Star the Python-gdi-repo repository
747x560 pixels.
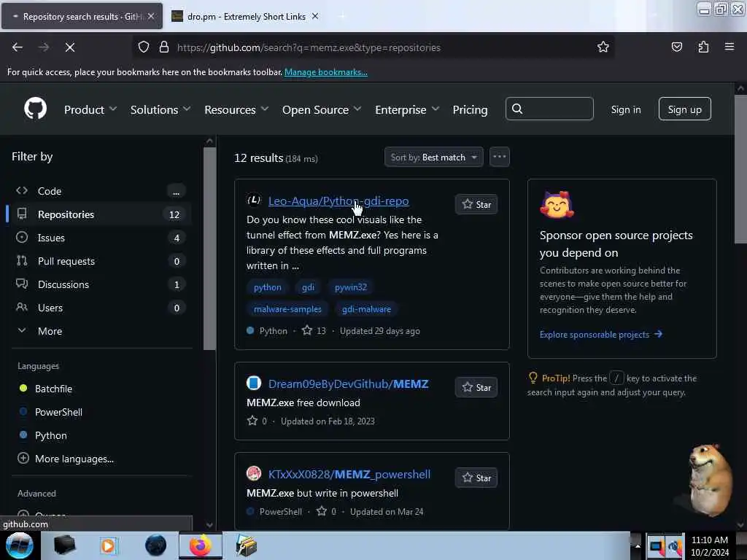(476, 204)
